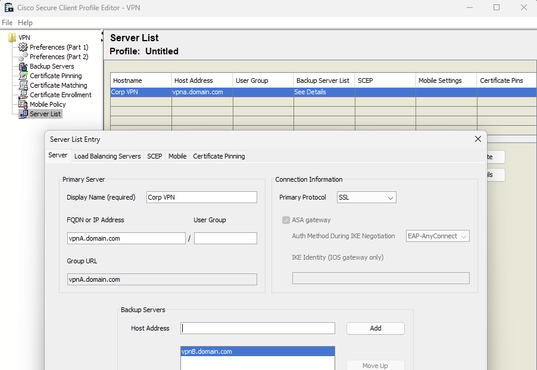Viewport: 537px width, 370px height.
Task: Select vpnB.domain.com in backup list
Action: point(258,352)
